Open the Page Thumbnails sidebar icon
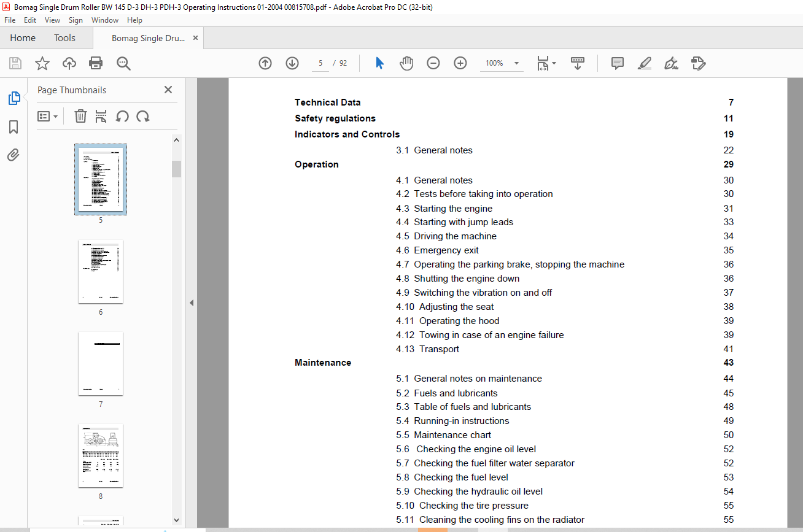The image size is (803, 532). [14, 98]
